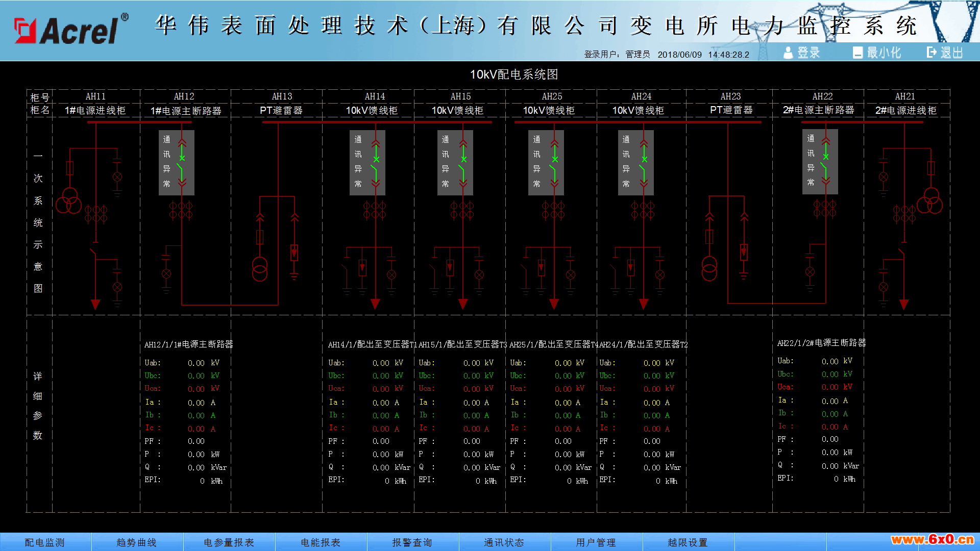
Task: Click the AH11 cabinet number header
Action: tap(95, 96)
